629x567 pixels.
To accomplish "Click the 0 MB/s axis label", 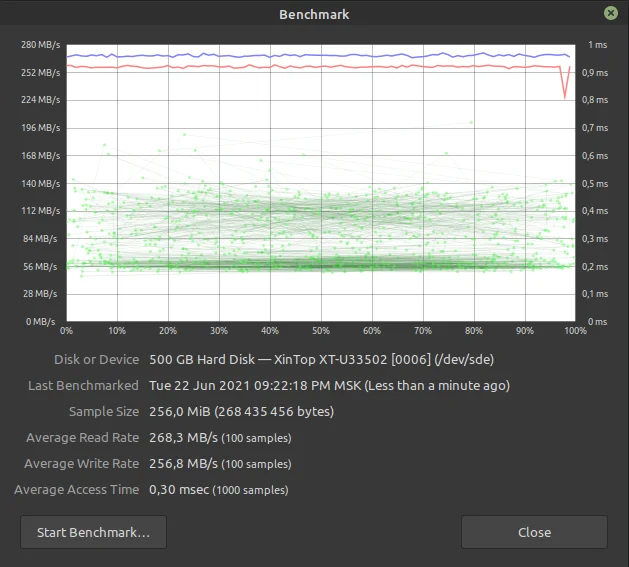I will (41, 322).
